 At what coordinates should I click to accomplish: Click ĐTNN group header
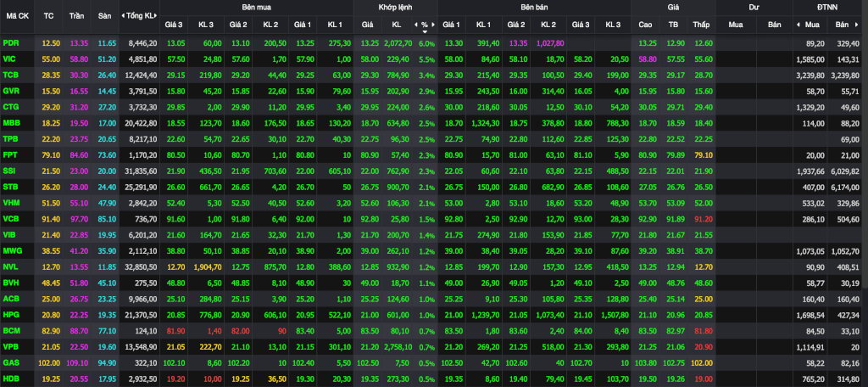click(827, 8)
